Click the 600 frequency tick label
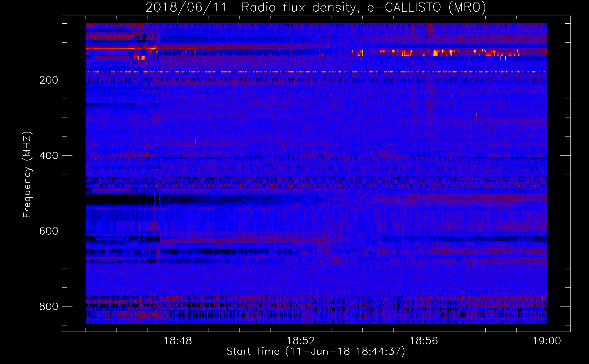 pos(49,232)
